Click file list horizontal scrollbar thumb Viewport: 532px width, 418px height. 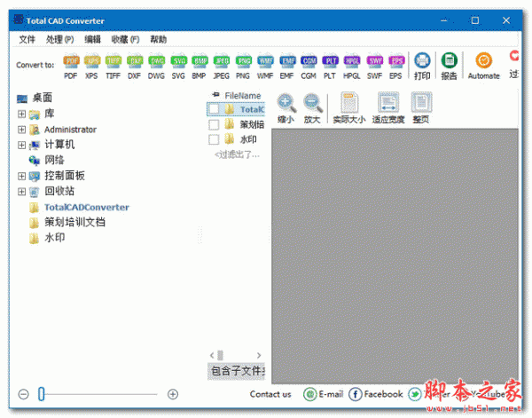(x=220, y=355)
